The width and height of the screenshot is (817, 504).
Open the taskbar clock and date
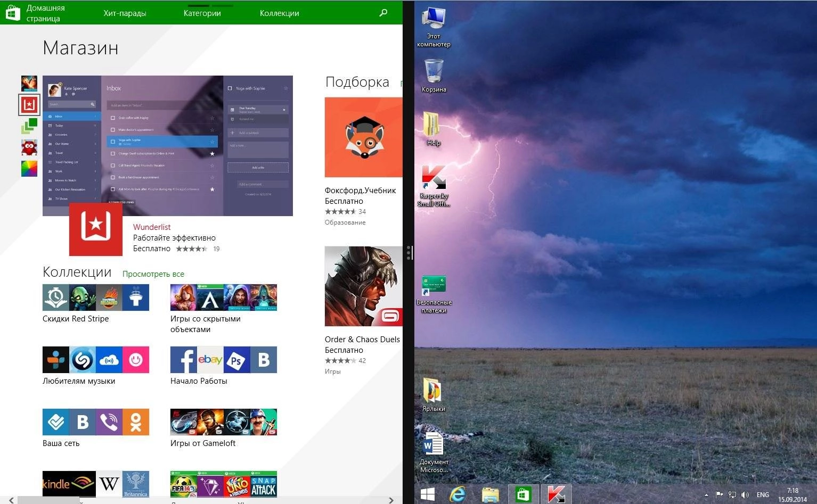pos(793,495)
